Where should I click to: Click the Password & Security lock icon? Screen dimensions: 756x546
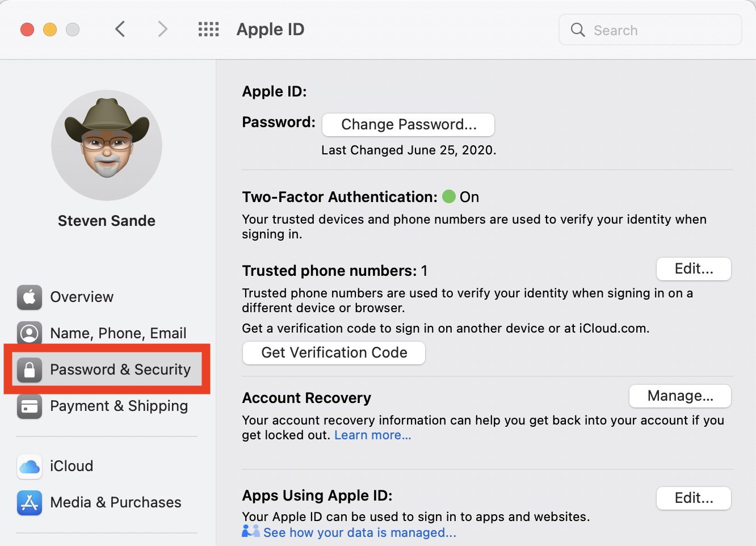[x=30, y=369]
